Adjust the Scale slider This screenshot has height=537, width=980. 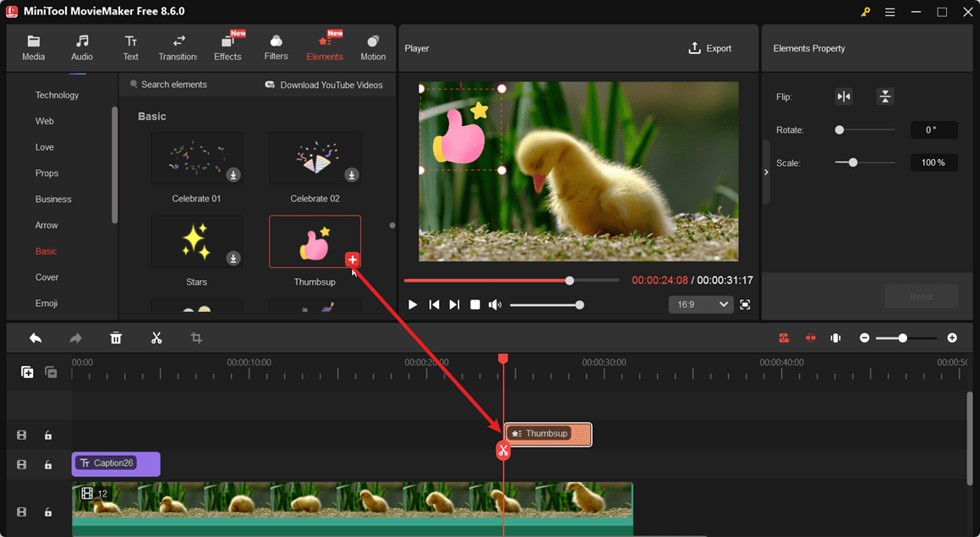point(865,162)
